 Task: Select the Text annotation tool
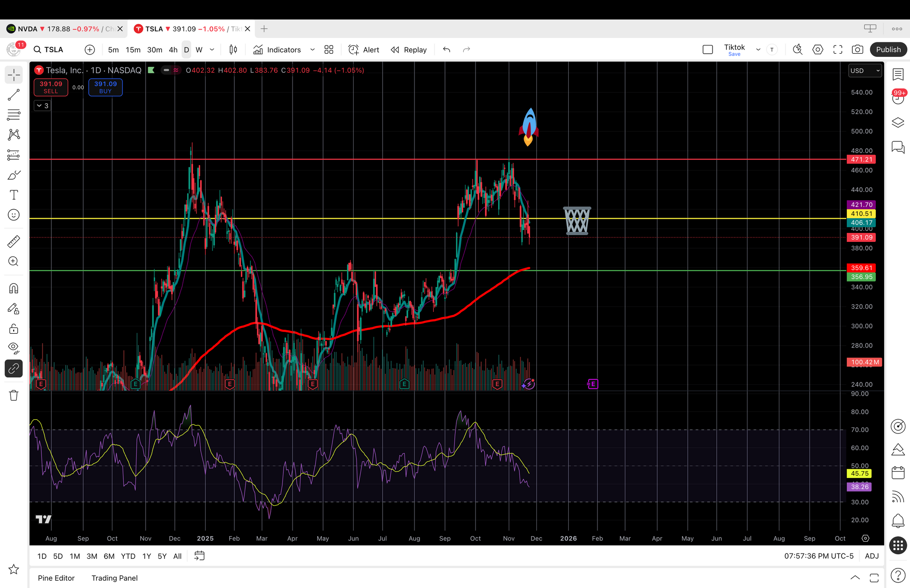tap(14, 195)
